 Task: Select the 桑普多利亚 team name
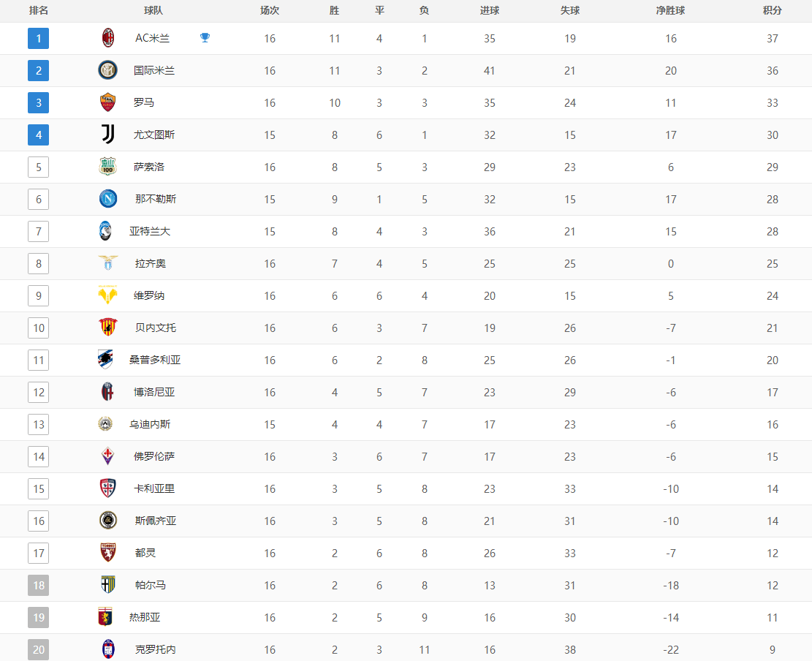point(155,360)
